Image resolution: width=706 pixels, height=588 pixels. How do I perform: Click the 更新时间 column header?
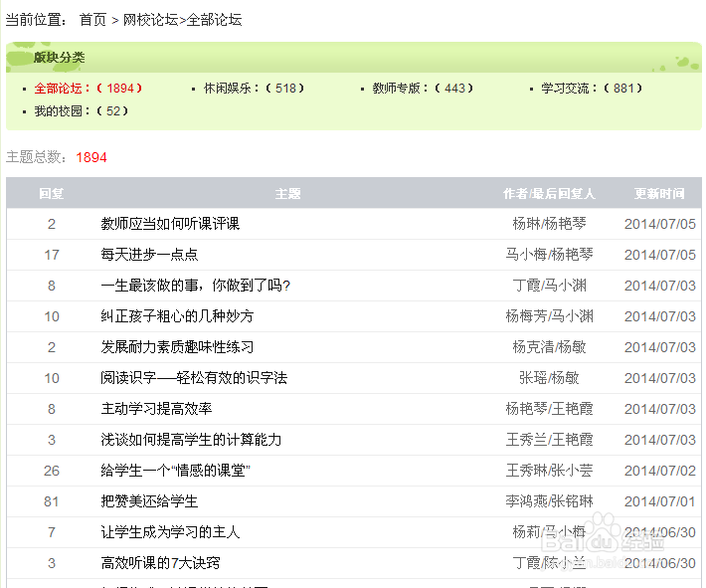pos(659,194)
